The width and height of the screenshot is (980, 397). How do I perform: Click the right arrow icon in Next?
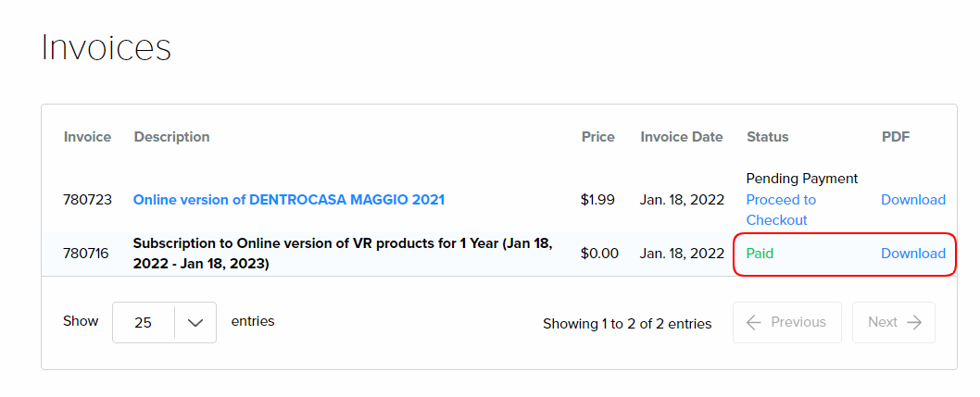(914, 322)
